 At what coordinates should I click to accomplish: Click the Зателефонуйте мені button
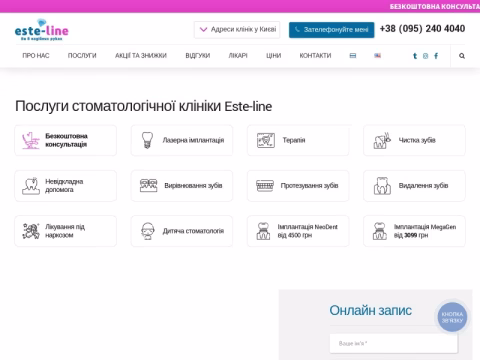coord(332,30)
